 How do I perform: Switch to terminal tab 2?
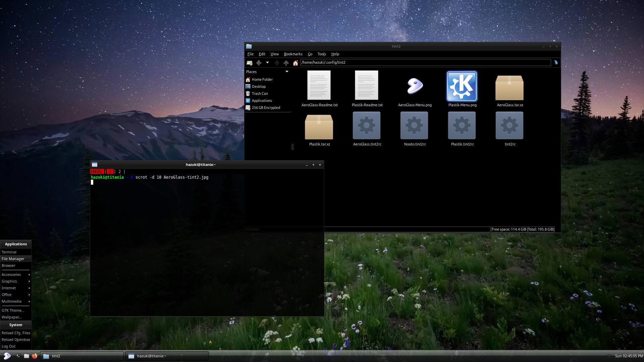pyautogui.click(x=119, y=172)
